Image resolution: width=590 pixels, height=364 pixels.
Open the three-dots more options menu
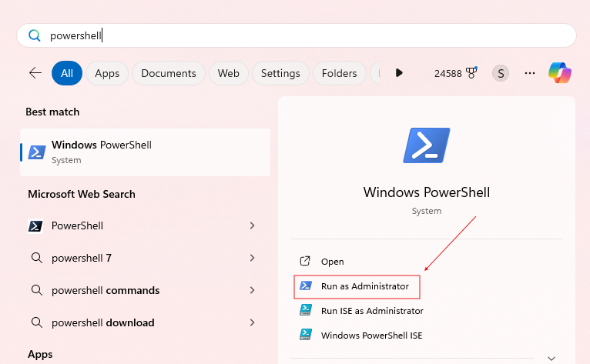tap(530, 73)
